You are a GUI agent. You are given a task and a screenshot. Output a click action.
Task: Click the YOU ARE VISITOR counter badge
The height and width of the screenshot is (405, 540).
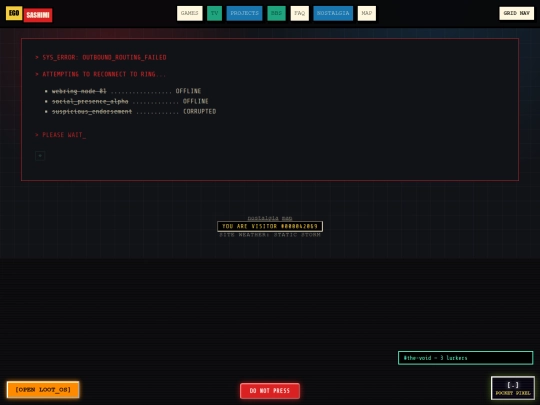270,226
